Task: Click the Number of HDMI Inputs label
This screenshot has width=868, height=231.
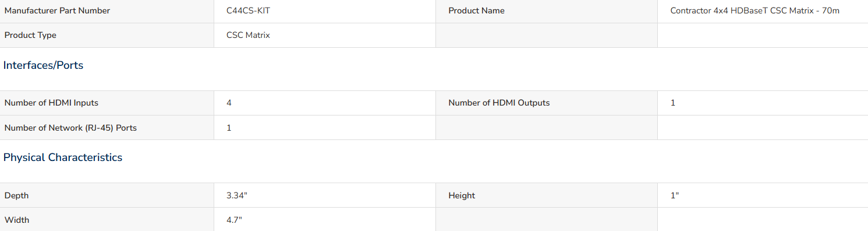Action: click(51, 103)
